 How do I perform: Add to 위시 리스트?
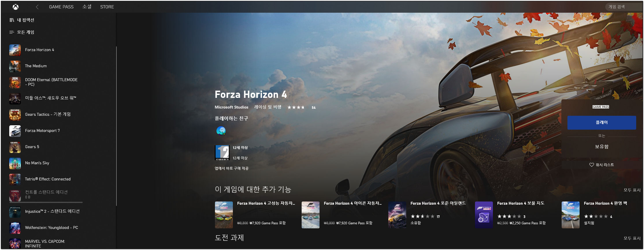pyautogui.click(x=602, y=165)
